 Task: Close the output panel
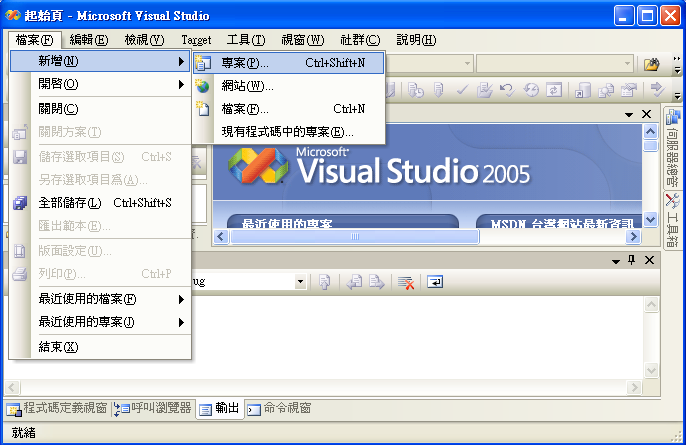click(649, 260)
